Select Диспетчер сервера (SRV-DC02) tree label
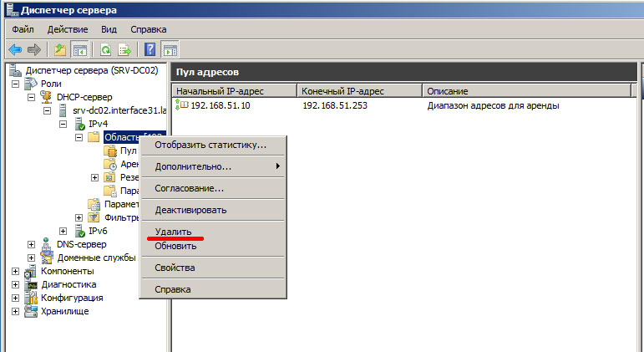Screen dimensions: 644x352 pyautogui.click(x=92, y=70)
